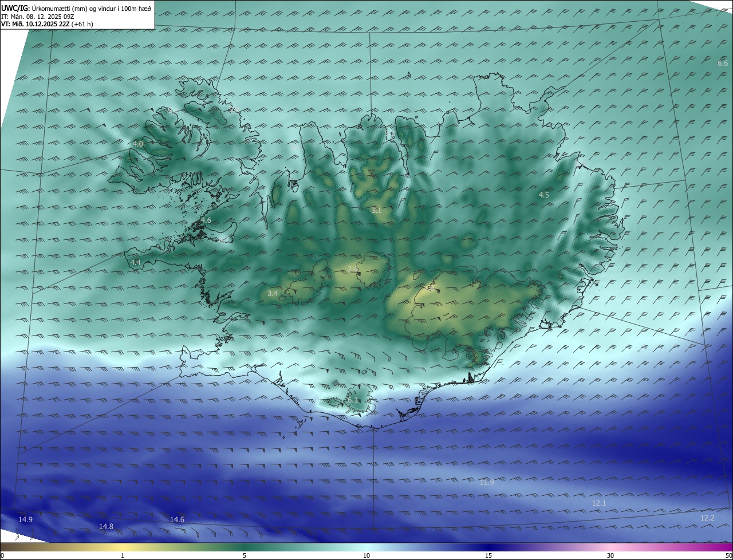Click the 0 tick label on the color scale

pos(2,555)
